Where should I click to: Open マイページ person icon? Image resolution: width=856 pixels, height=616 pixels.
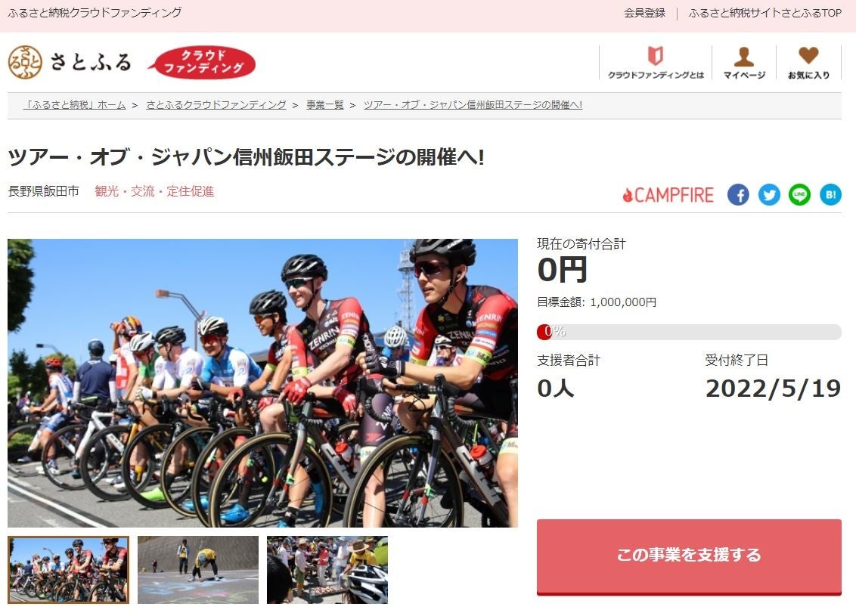743,56
